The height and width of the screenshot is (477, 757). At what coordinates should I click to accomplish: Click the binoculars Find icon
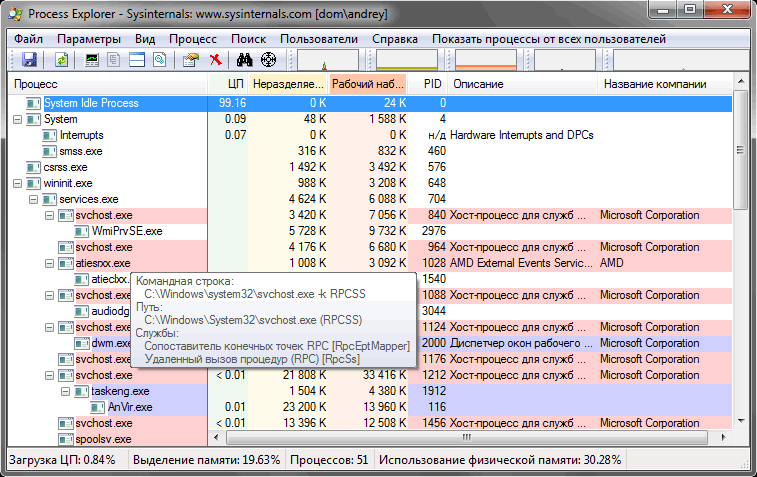tap(245, 60)
